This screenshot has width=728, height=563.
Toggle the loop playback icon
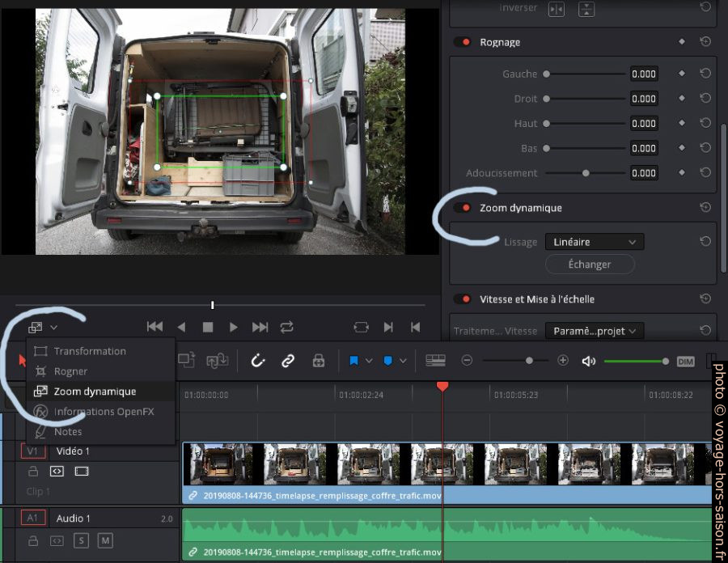click(x=286, y=328)
